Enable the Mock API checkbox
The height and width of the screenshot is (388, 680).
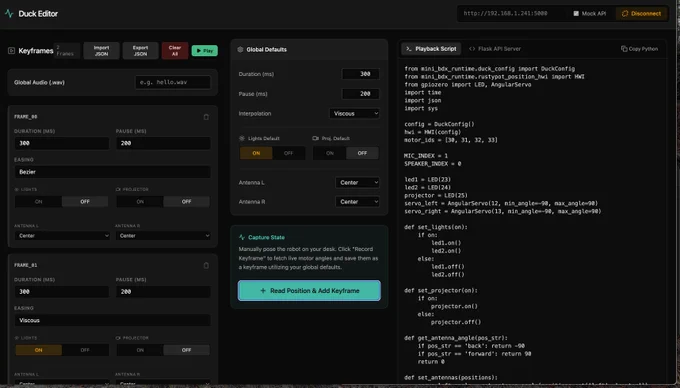pos(576,13)
